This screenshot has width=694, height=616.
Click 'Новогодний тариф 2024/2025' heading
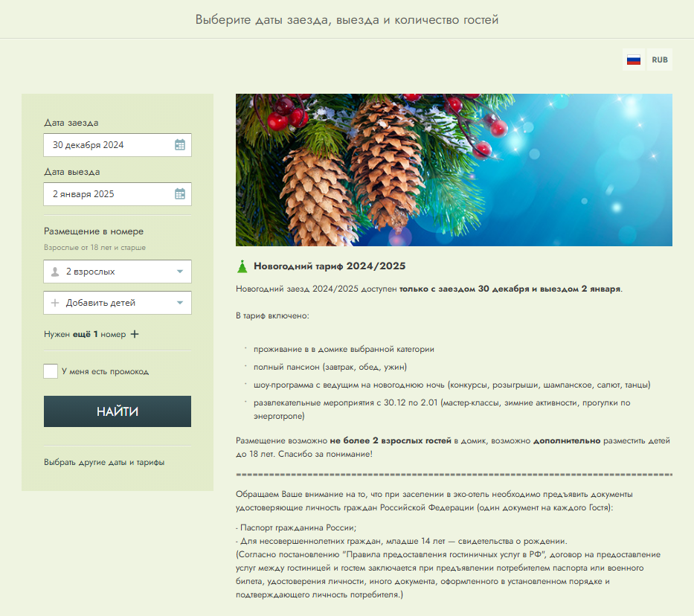pyautogui.click(x=330, y=266)
